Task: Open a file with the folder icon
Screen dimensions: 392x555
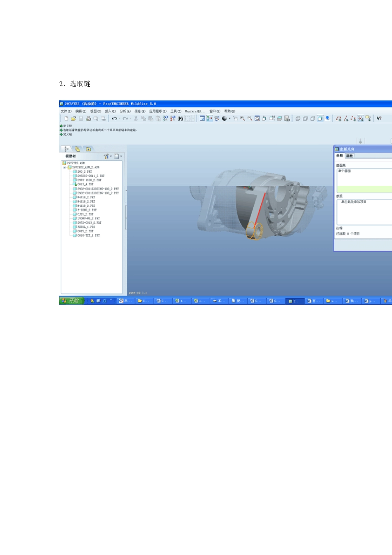Action: [x=73, y=119]
